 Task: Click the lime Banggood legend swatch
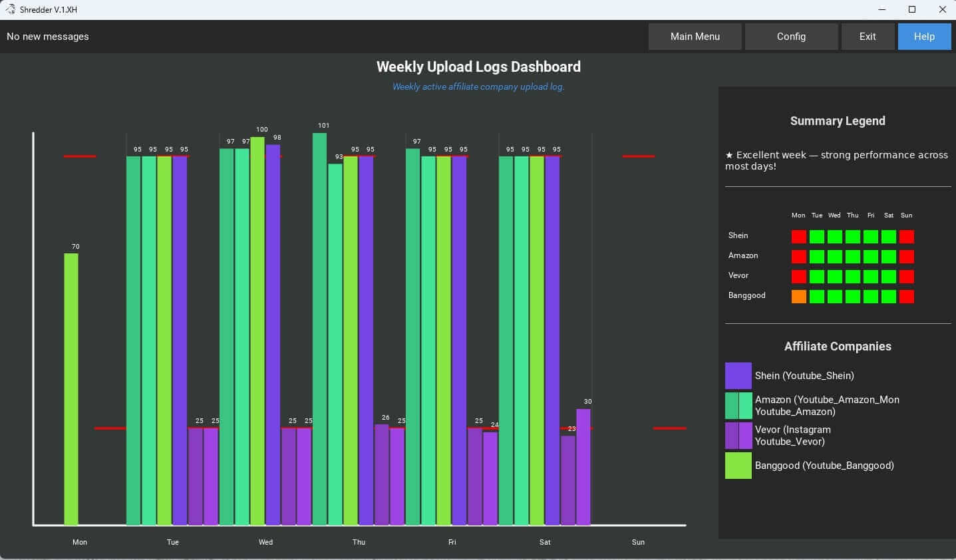coord(738,466)
